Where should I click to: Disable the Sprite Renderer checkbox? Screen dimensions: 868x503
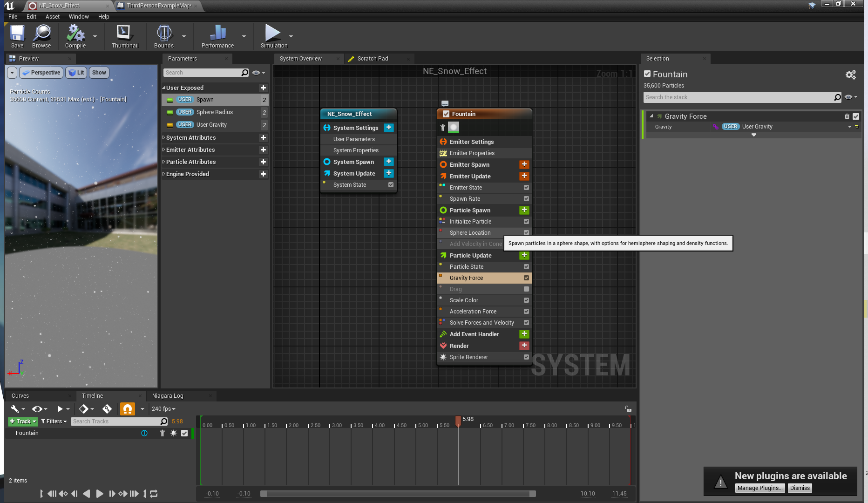(x=526, y=357)
